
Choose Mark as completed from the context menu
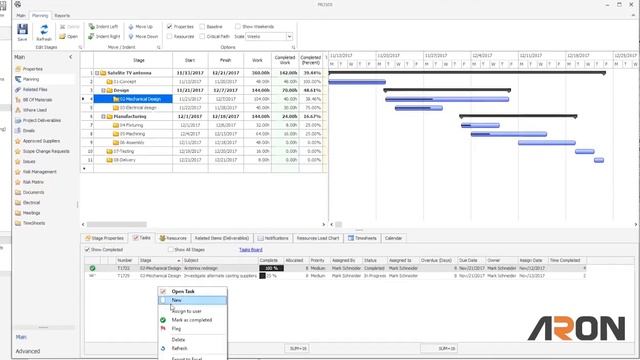(x=192, y=320)
